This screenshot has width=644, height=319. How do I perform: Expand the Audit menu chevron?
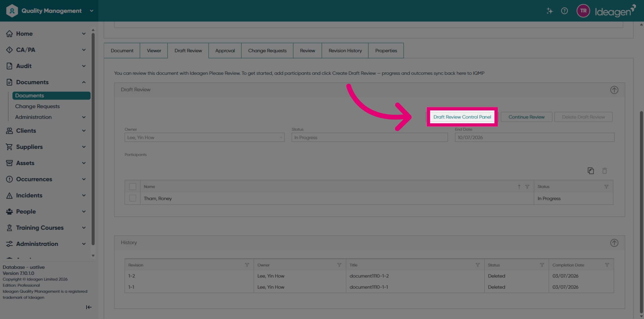[84, 66]
